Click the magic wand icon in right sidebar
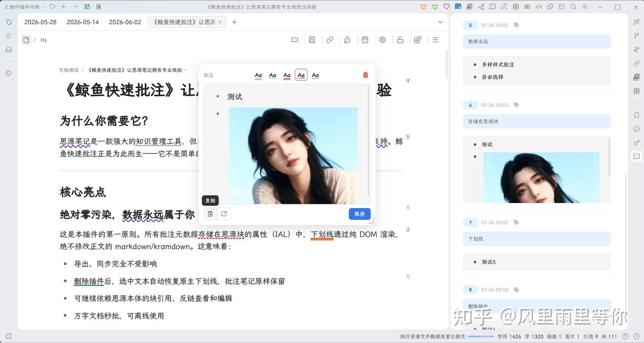The height and width of the screenshot is (343, 644). click(636, 22)
